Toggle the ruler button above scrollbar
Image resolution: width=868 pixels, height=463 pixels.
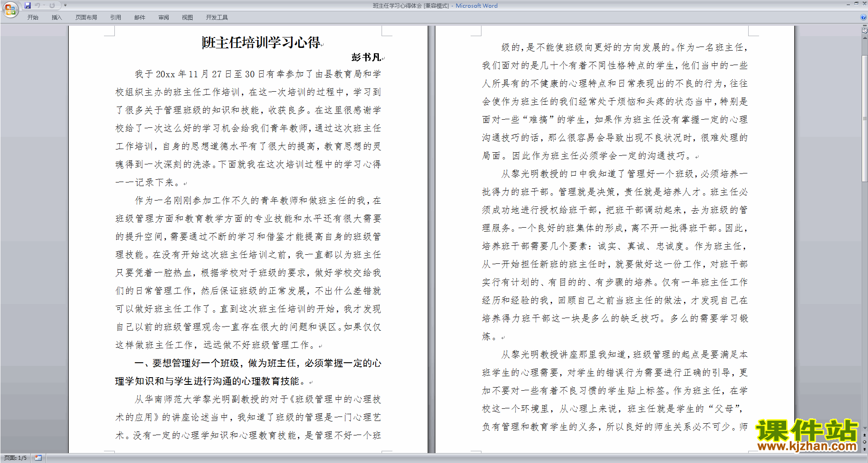[864, 31]
